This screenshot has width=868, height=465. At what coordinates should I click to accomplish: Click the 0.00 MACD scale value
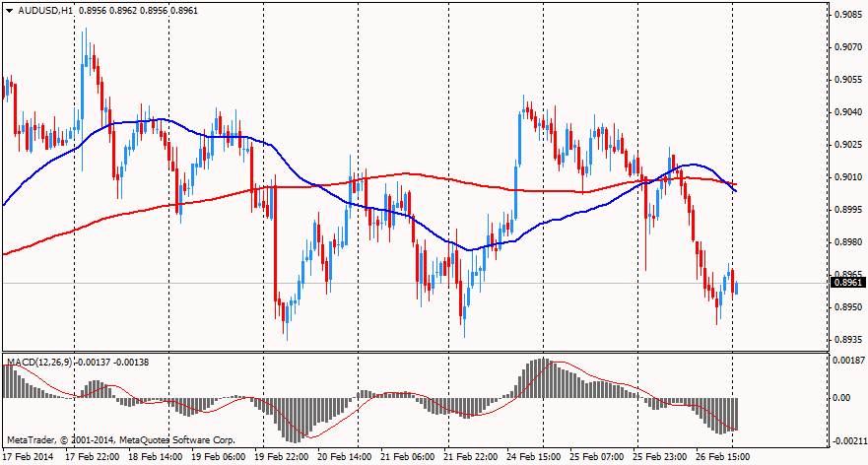(843, 398)
